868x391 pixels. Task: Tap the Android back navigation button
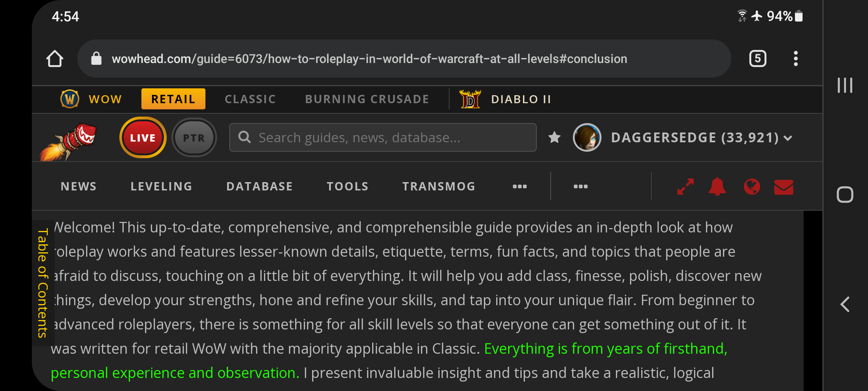[845, 304]
